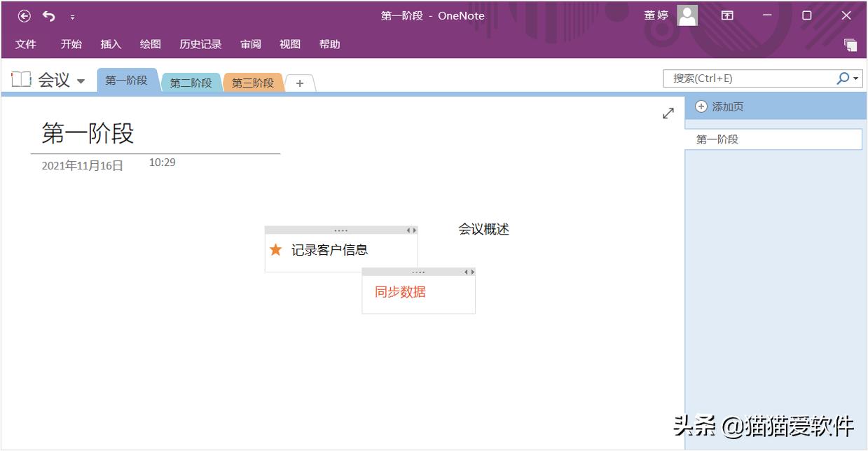Click the plus icon next to 添加页
The image size is (868, 451).
click(x=700, y=106)
